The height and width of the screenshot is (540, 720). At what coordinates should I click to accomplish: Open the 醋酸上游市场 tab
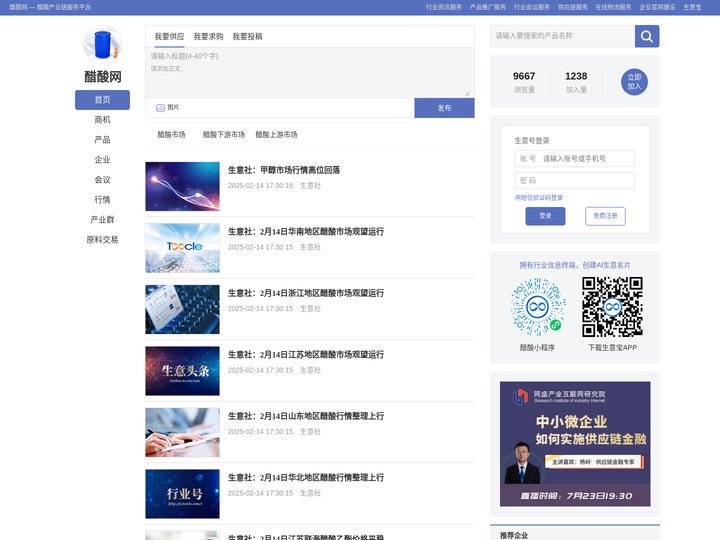click(x=276, y=135)
